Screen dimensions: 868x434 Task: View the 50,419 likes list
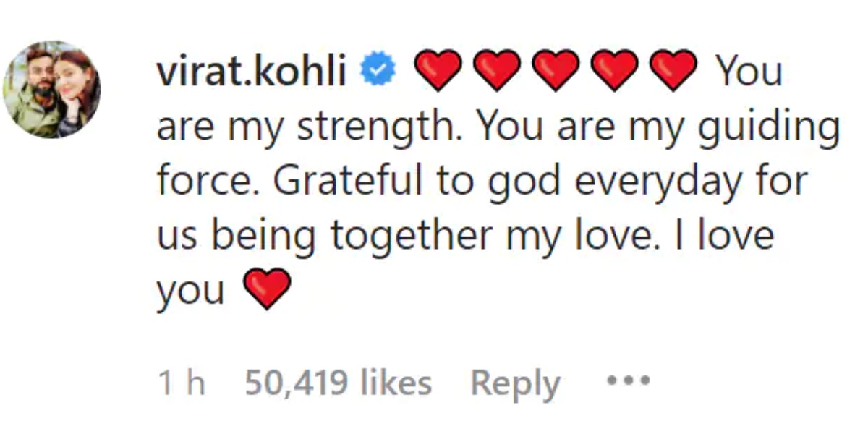[x=338, y=383]
